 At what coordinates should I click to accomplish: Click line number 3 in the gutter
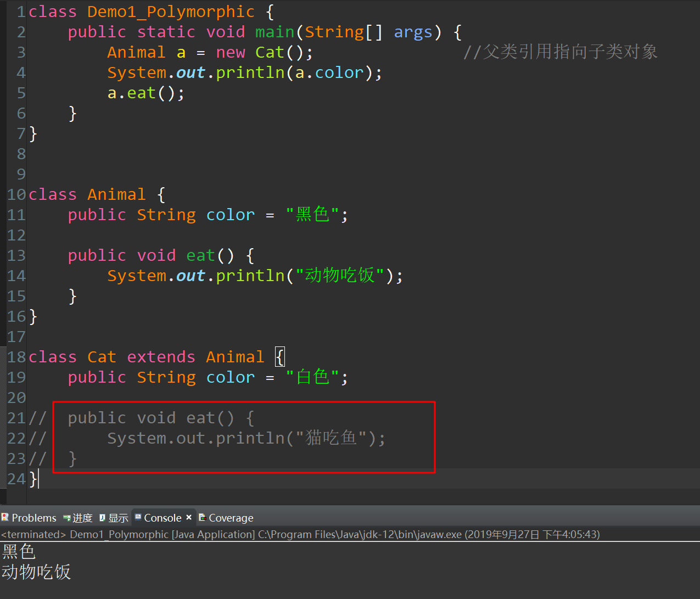pos(21,52)
